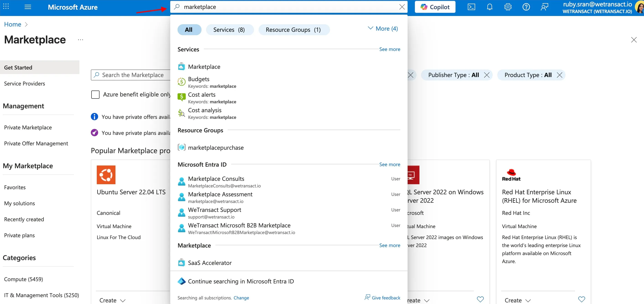Viewport: 644px width, 304px height.
Task: Open Marketplace service result
Action: click(x=289, y=67)
